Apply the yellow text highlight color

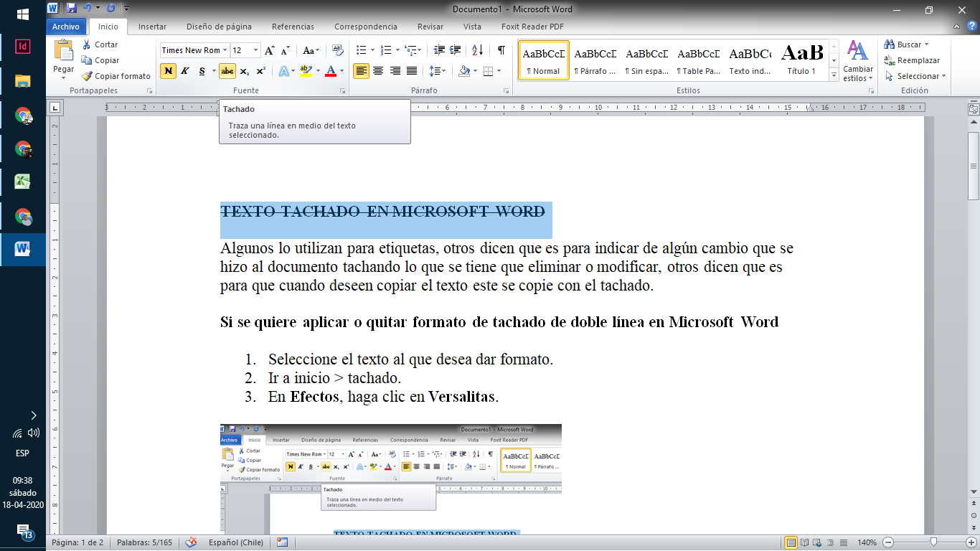(x=306, y=71)
